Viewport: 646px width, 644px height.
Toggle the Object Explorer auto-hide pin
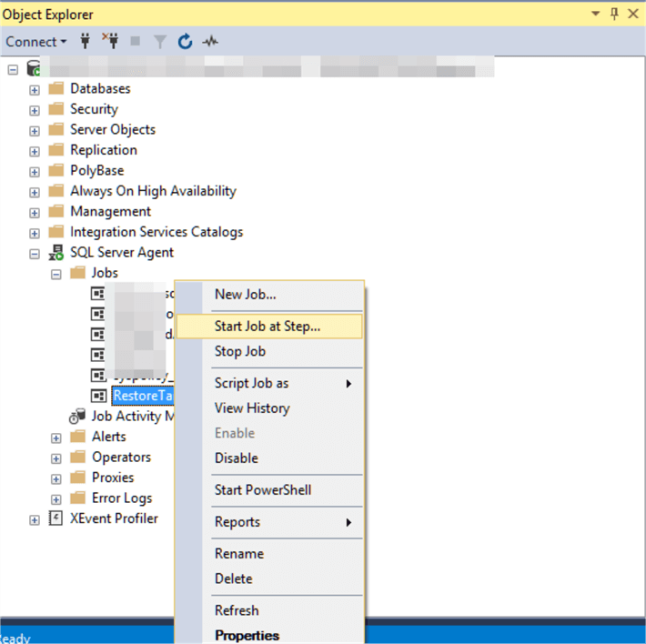point(614,14)
